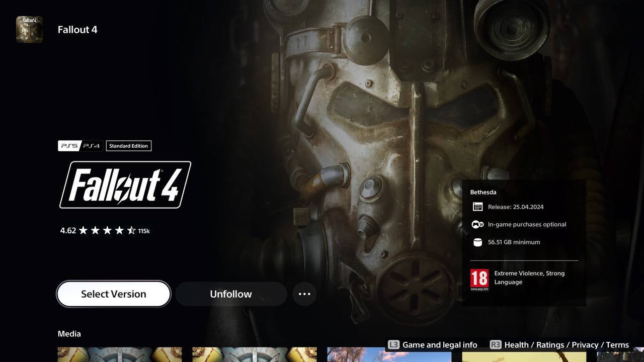Click the in-game purchases controller icon

[x=477, y=224]
